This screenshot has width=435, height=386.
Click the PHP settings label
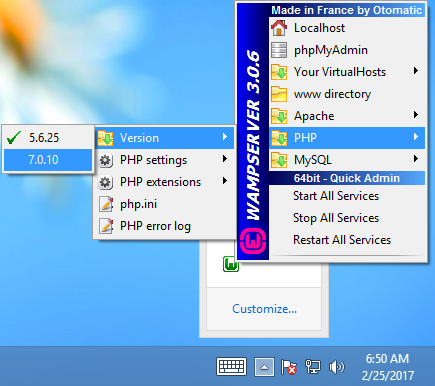pos(153,160)
